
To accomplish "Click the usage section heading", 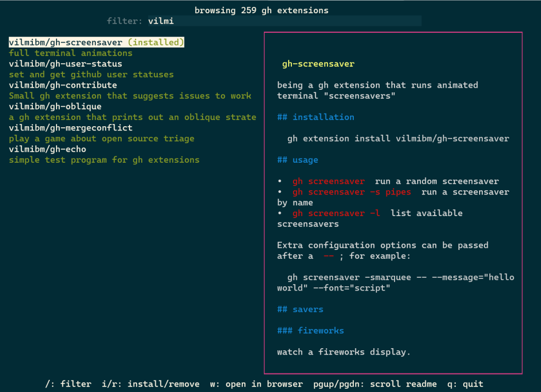I will 298,160.
